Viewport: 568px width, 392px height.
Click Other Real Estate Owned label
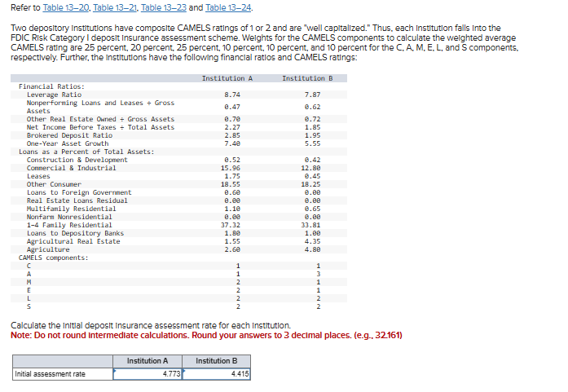click(x=100, y=119)
